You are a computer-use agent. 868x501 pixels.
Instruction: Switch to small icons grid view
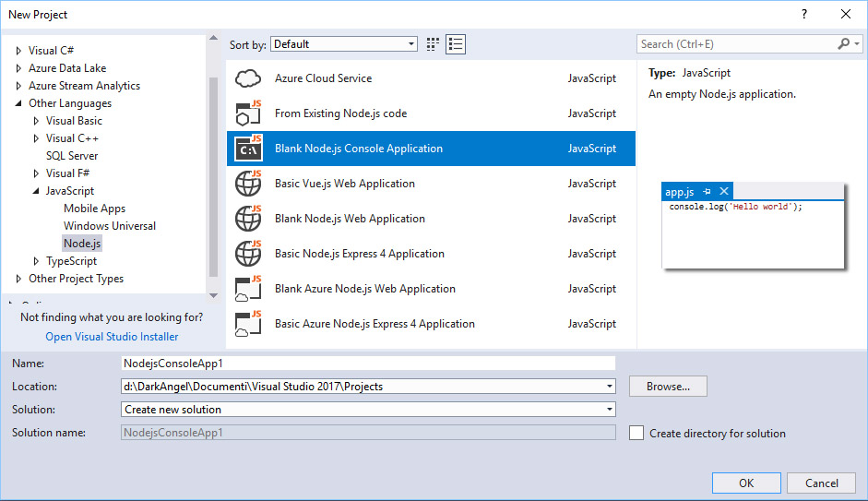pos(433,44)
